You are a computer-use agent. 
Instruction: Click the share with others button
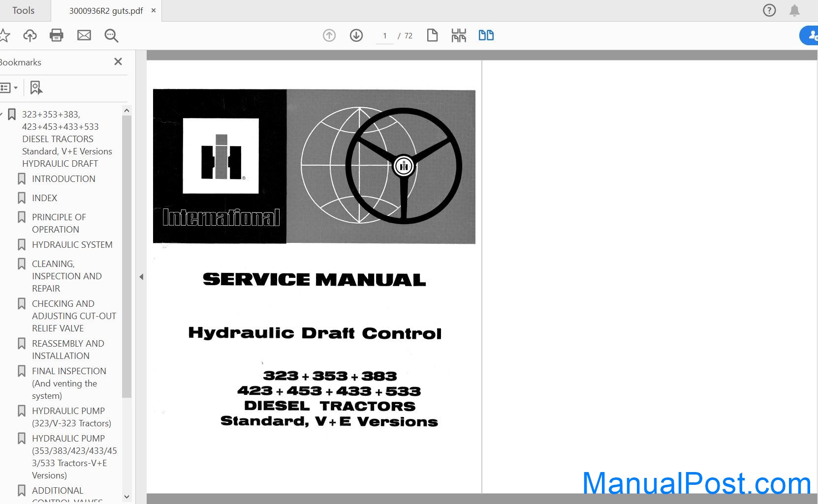pyautogui.click(x=809, y=35)
